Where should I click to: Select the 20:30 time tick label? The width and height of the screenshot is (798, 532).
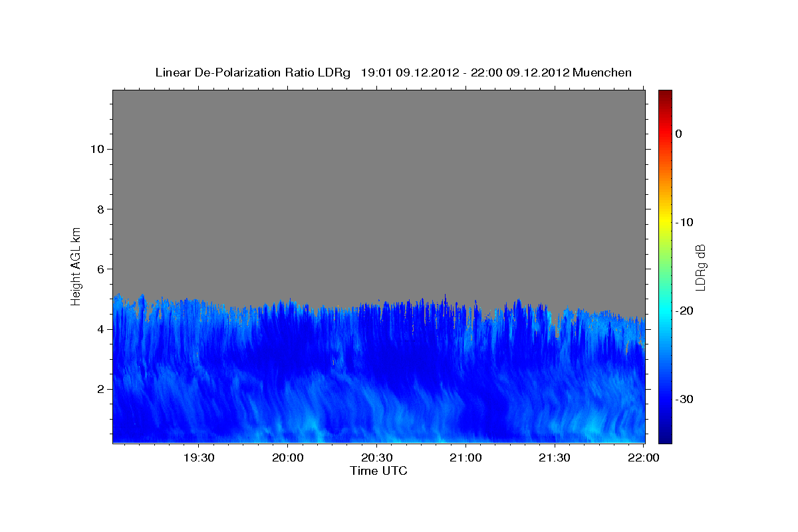(376, 458)
